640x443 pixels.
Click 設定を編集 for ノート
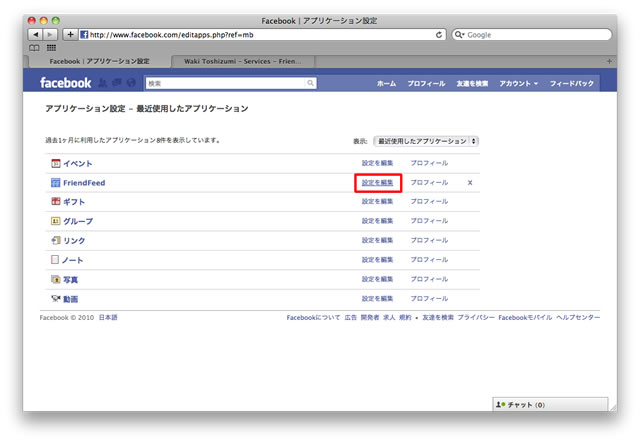[378, 260]
